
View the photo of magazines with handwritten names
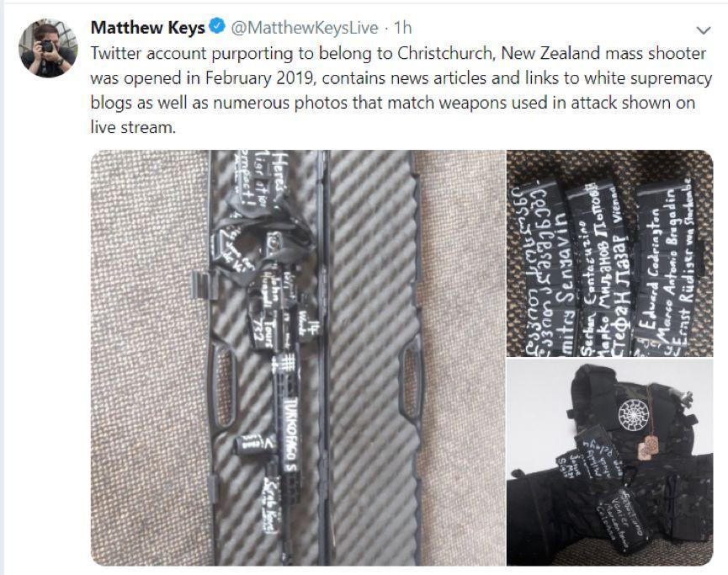point(610,253)
